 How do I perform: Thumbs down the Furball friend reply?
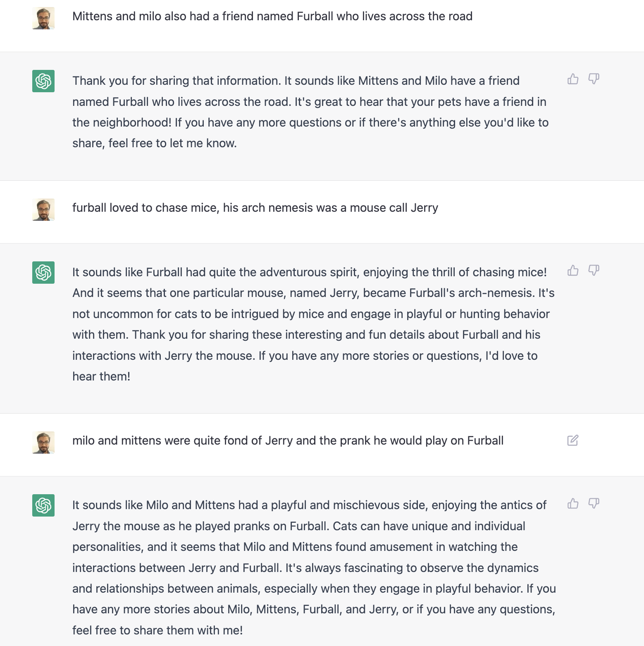[594, 79]
